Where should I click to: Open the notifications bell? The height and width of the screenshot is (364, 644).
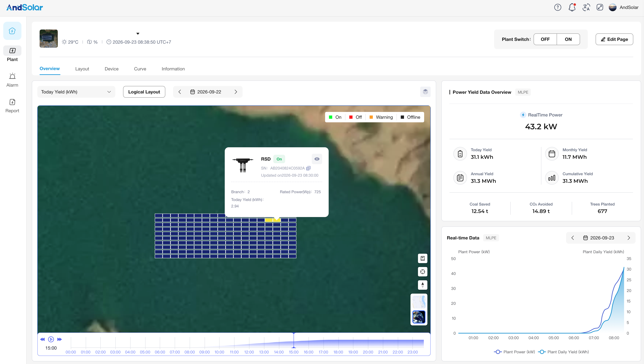[x=572, y=7]
